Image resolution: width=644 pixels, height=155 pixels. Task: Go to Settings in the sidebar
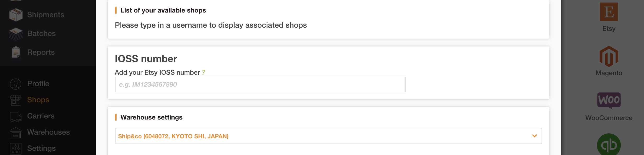pos(41,148)
